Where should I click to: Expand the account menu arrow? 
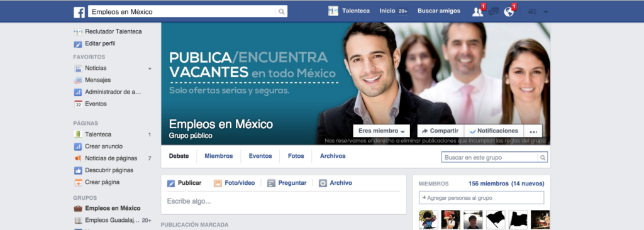[545, 13]
